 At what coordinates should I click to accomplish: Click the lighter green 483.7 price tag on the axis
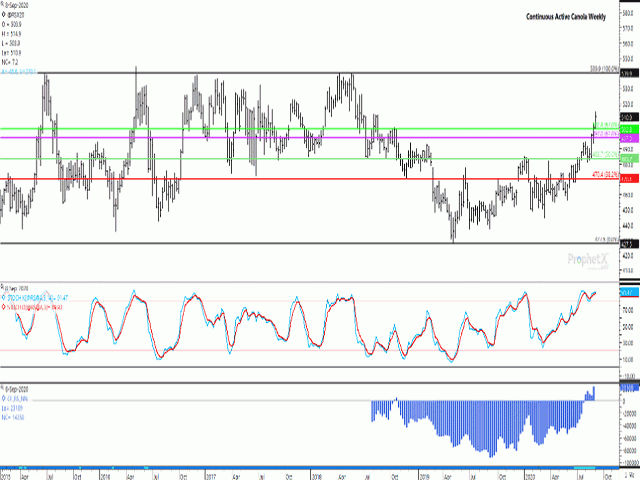click(x=629, y=159)
